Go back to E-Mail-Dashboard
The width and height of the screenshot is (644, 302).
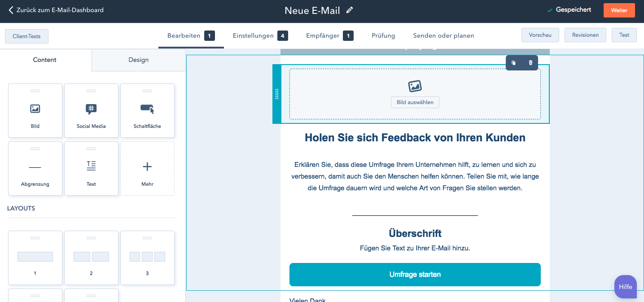coord(56,10)
